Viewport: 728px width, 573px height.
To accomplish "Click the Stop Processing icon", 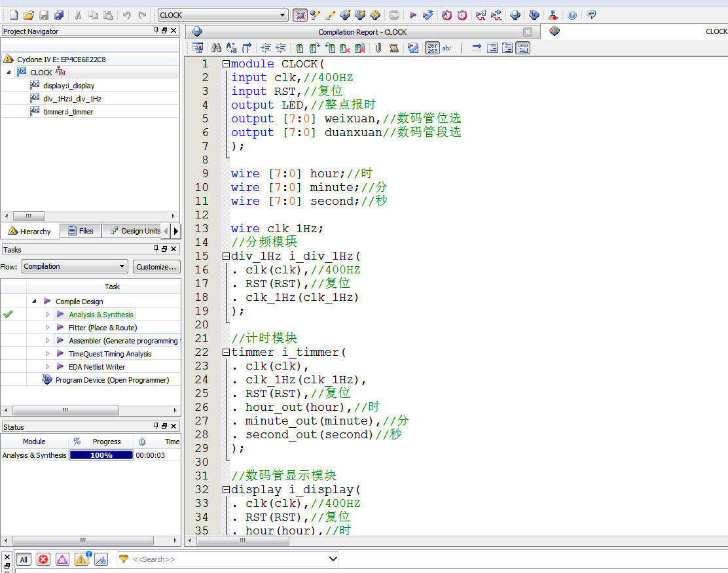I will coord(393,15).
